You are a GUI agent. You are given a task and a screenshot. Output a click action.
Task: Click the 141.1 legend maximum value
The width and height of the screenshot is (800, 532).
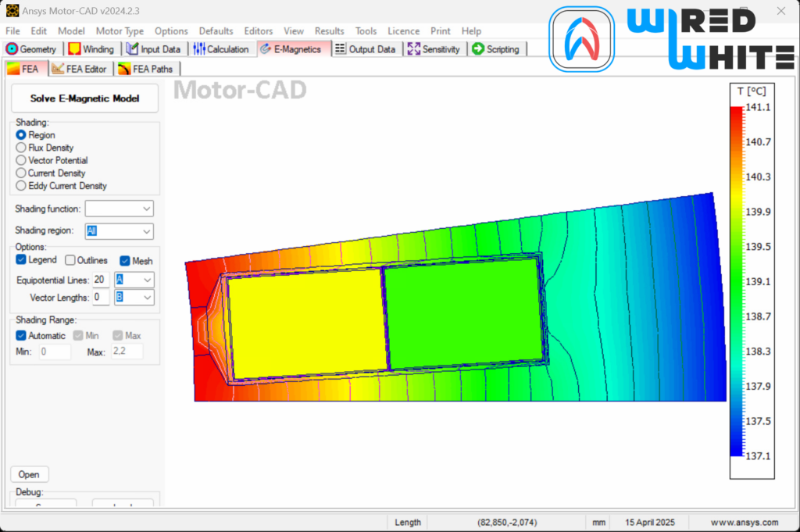point(758,107)
